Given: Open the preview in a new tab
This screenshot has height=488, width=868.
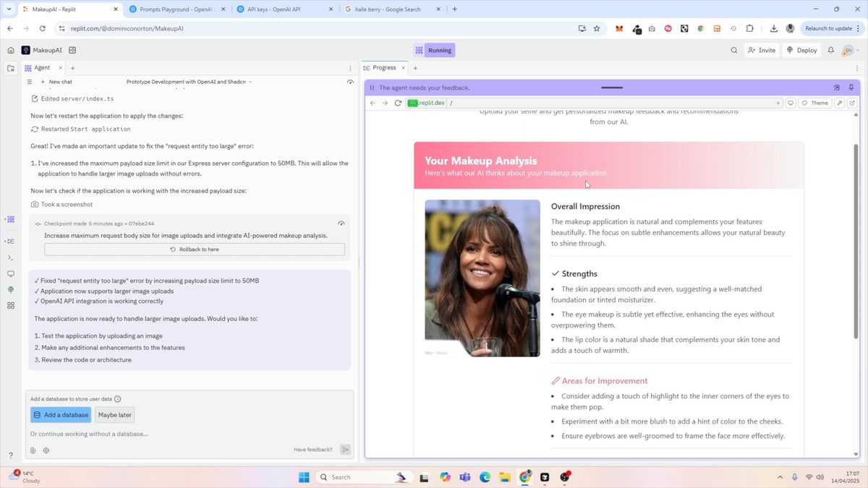Looking at the screenshot, I should pos(852,103).
